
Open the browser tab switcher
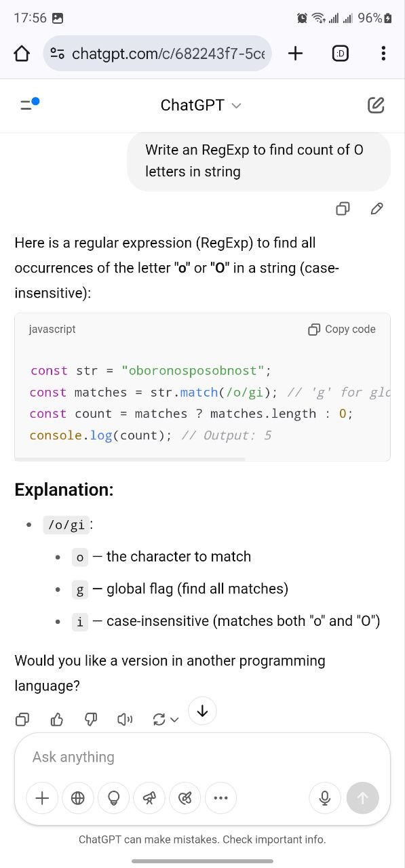click(341, 54)
